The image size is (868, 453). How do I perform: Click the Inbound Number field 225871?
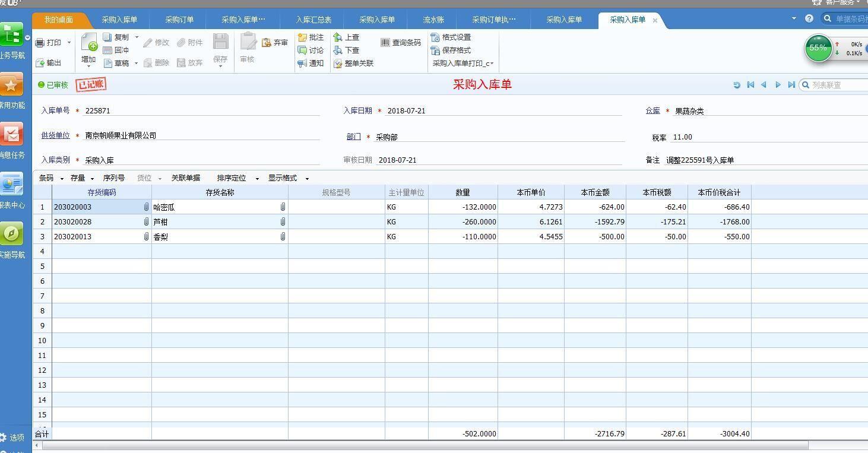tap(202, 110)
